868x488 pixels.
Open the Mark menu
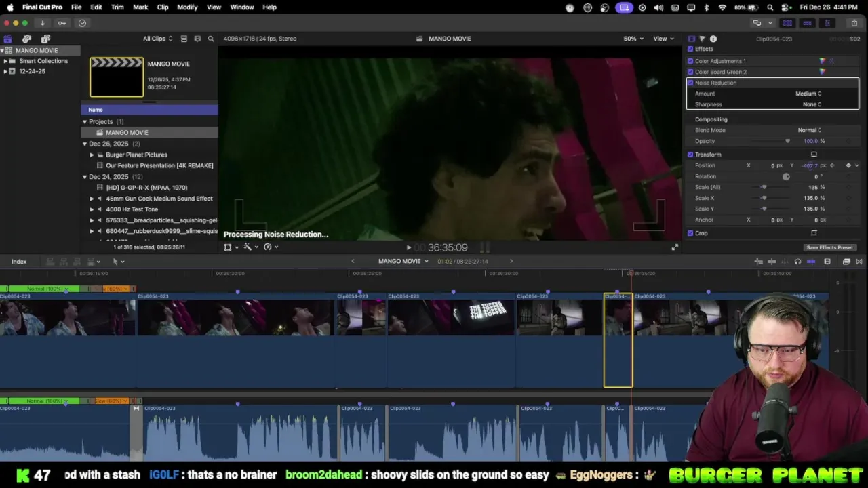pyautogui.click(x=140, y=7)
